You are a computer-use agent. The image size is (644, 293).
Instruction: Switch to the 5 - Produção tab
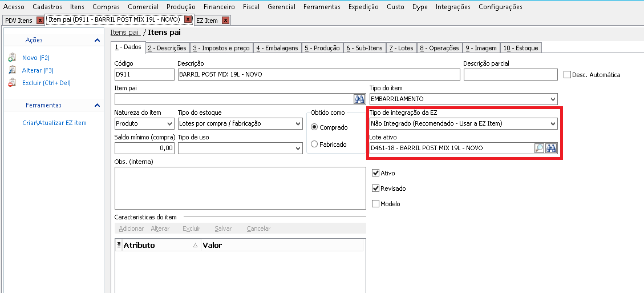pyautogui.click(x=322, y=48)
